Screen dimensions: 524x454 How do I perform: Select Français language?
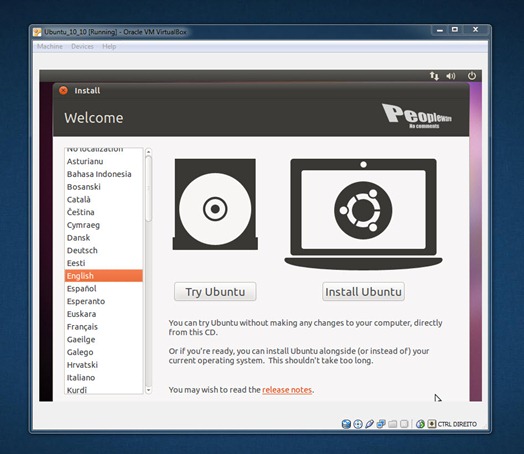[x=104, y=326]
